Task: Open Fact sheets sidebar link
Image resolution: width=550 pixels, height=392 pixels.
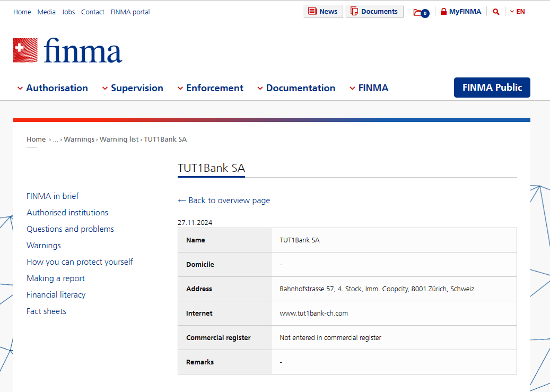Action: point(46,311)
